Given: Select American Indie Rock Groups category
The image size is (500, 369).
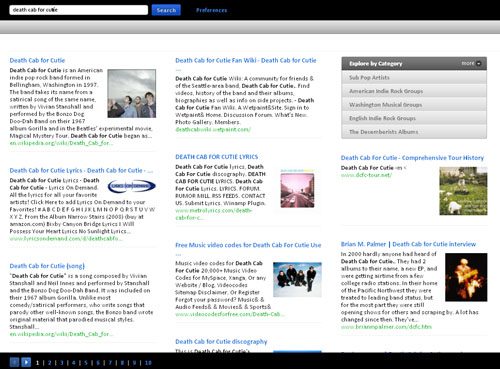Looking at the screenshot, I should [414, 91].
